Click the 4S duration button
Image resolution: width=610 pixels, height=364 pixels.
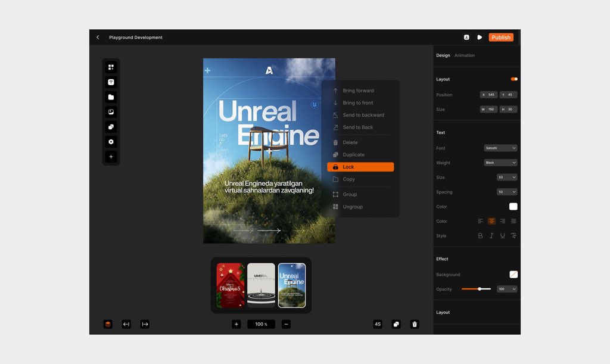click(377, 324)
